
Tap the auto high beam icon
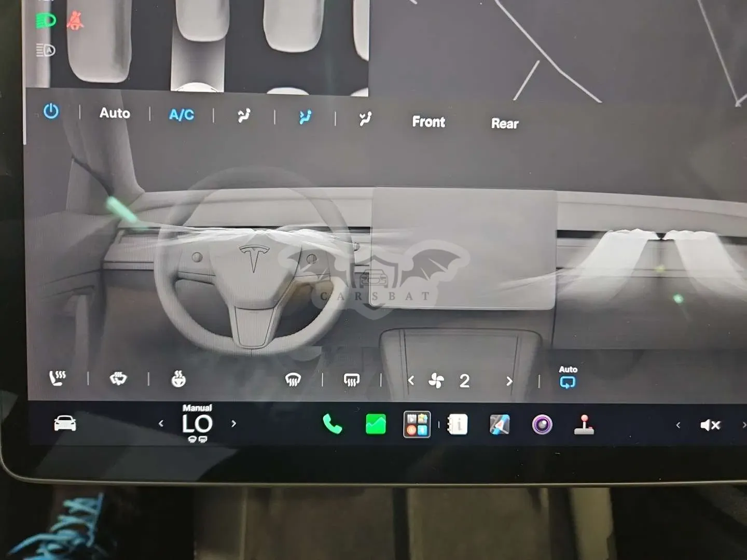pos(46,50)
